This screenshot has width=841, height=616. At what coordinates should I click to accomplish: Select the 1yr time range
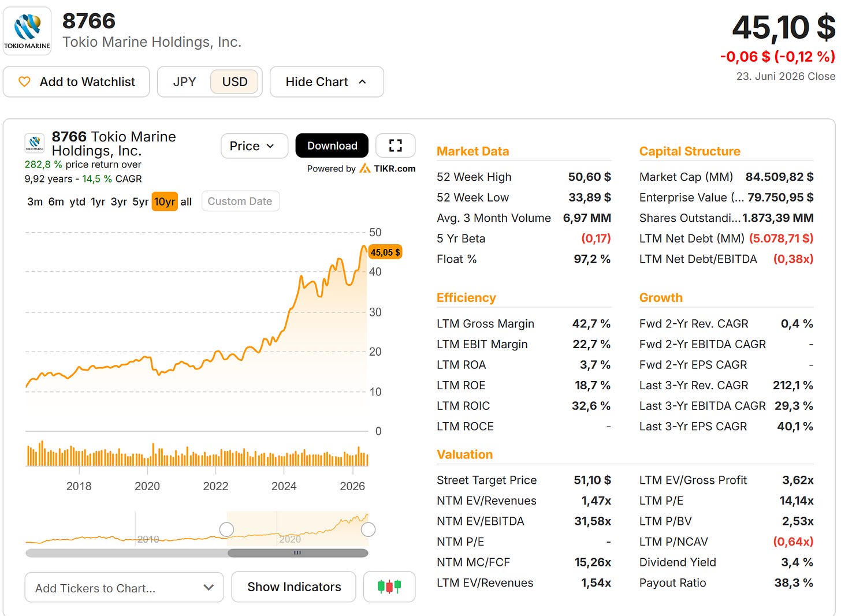pos(98,201)
